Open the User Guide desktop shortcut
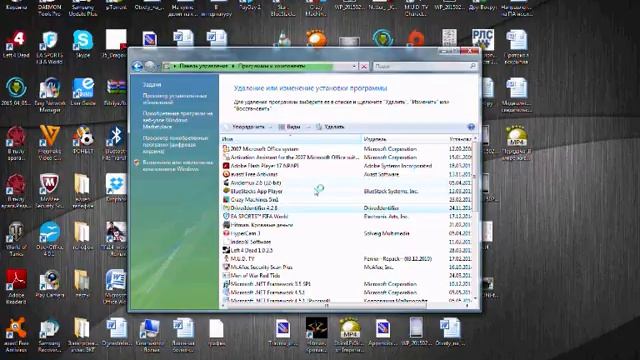Viewport: 640px width, 360px height. tap(83, 91)
